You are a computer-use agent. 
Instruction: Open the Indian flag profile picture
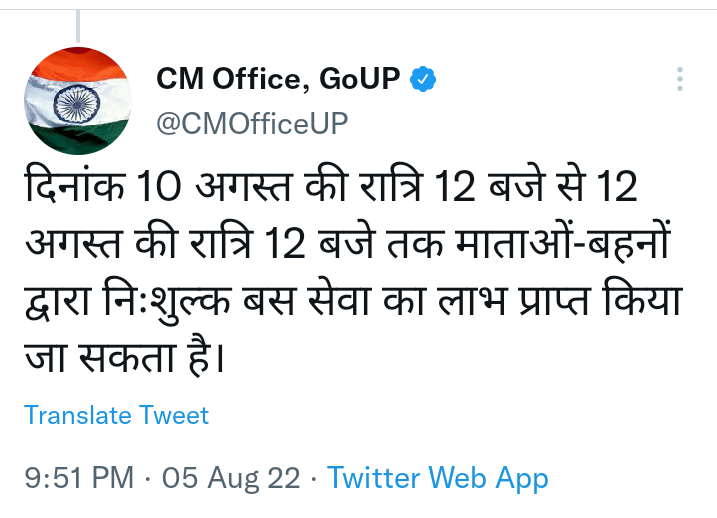click(76, 100)
